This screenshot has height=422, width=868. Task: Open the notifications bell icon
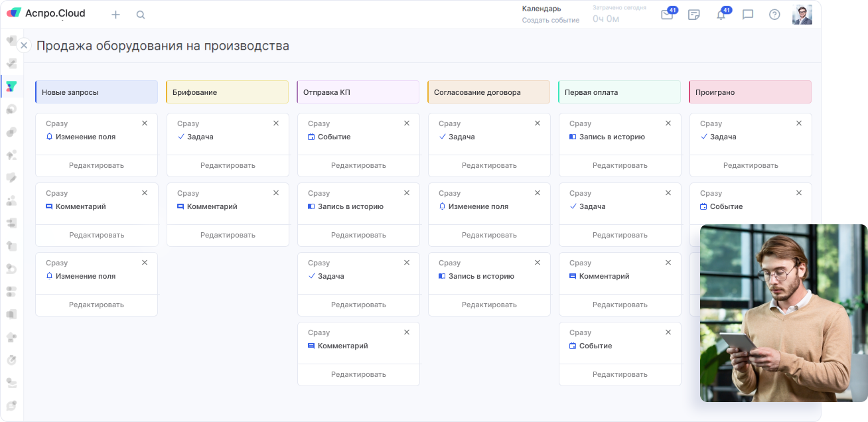pyautogui.click(x=721, y=15)
